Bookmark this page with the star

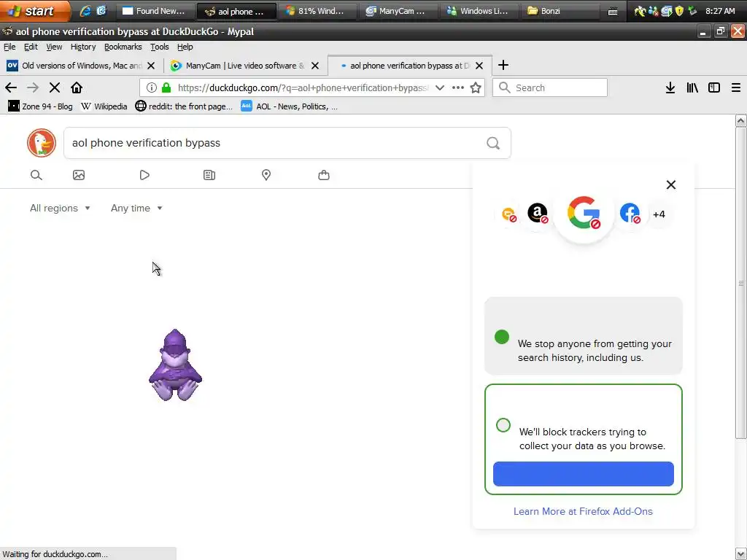[x=476, y=87]
